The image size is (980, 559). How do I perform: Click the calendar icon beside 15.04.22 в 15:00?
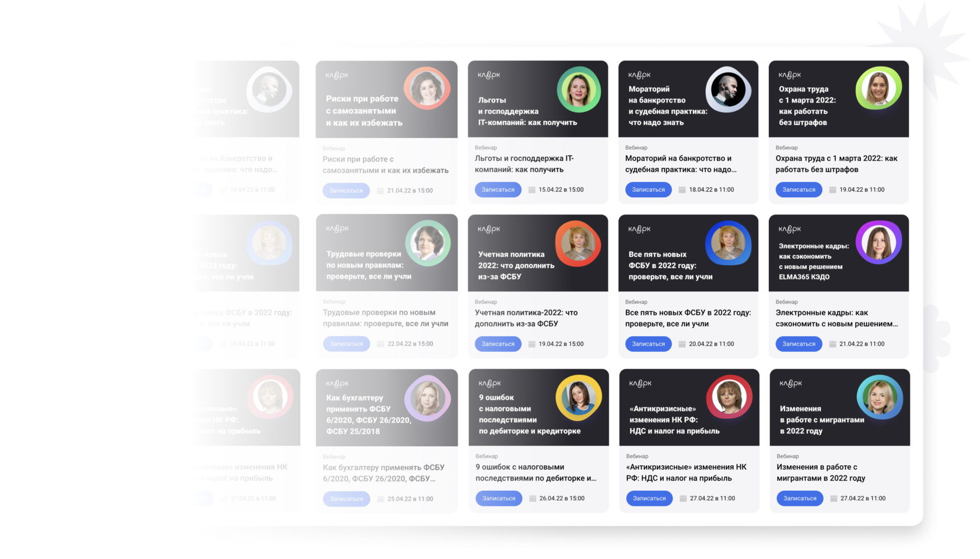pyautogui.click(x=532, y=190)
